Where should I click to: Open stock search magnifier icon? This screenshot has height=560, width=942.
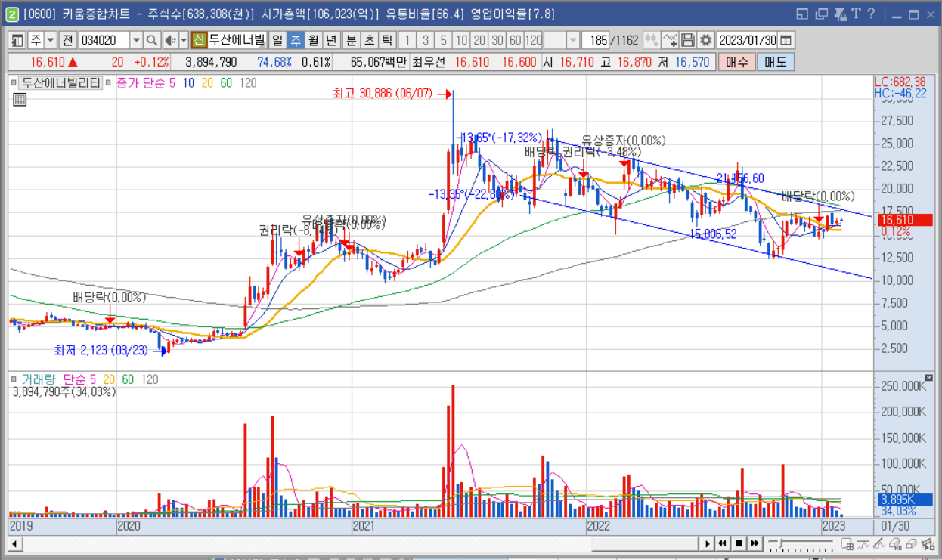point(152,40)
